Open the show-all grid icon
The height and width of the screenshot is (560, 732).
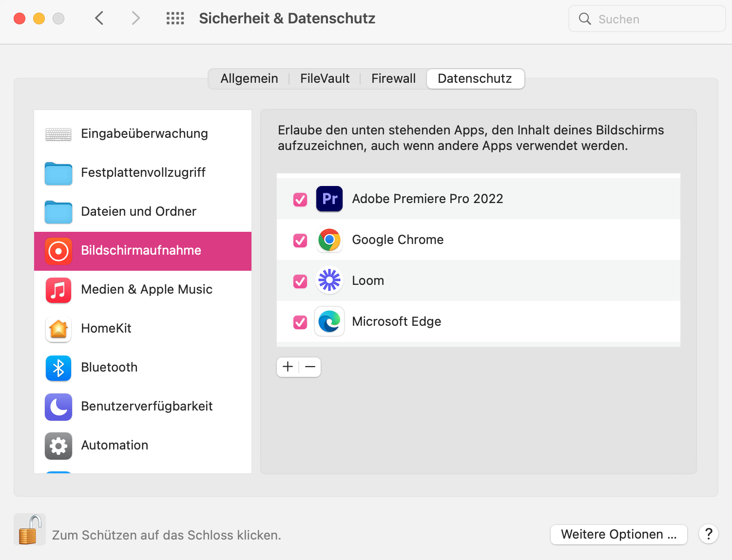(x=175, y=19)
